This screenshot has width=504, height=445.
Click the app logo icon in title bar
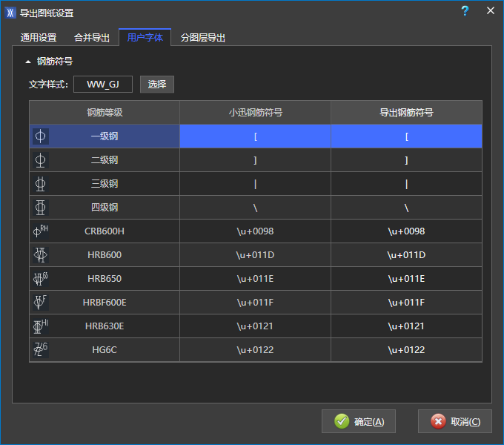pos(10,13)
